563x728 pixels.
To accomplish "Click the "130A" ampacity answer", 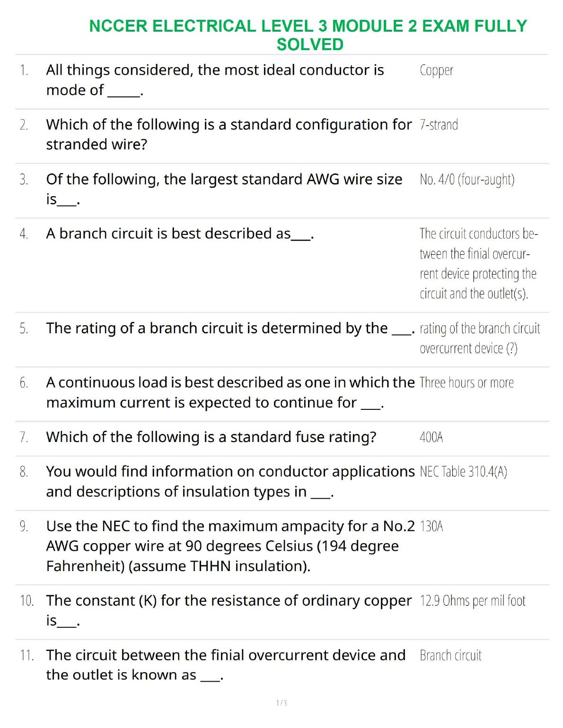I will (431, 527).
